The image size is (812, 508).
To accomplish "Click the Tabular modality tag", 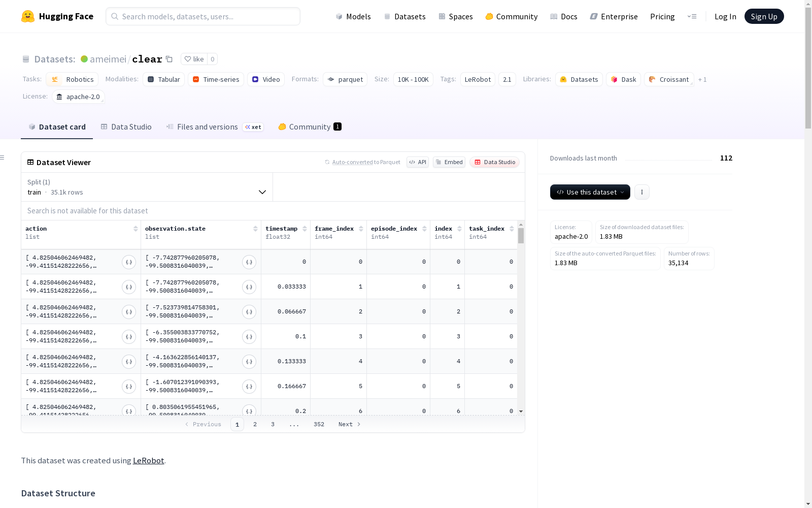I will 163,79.
